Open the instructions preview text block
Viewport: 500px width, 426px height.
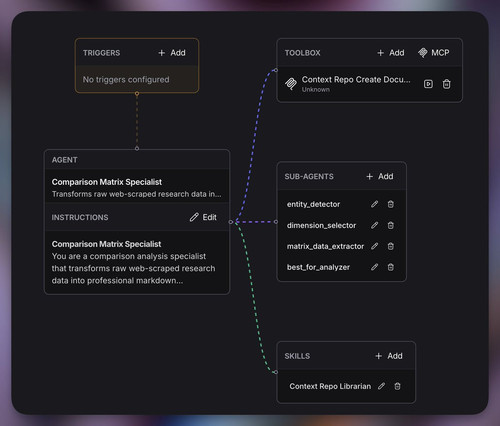pos(137,262)
